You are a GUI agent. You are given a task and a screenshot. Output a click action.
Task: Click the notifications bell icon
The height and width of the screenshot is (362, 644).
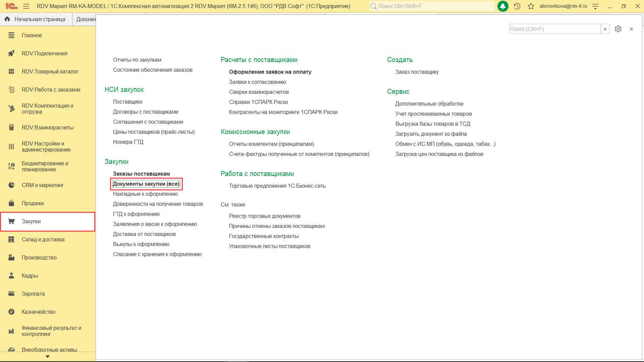[x=502, y=6]
